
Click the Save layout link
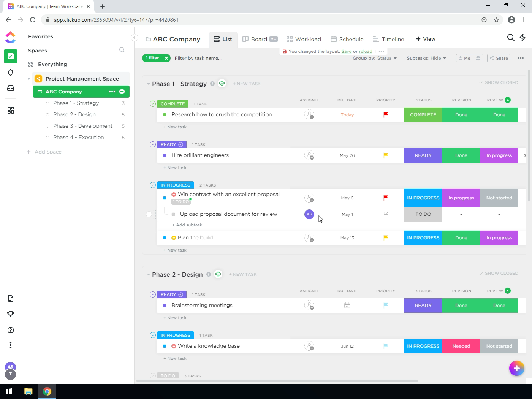pos(347,52)
